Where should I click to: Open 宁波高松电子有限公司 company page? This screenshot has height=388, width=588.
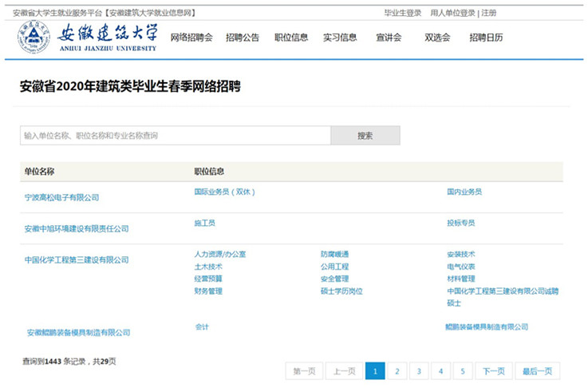[62, 197]
